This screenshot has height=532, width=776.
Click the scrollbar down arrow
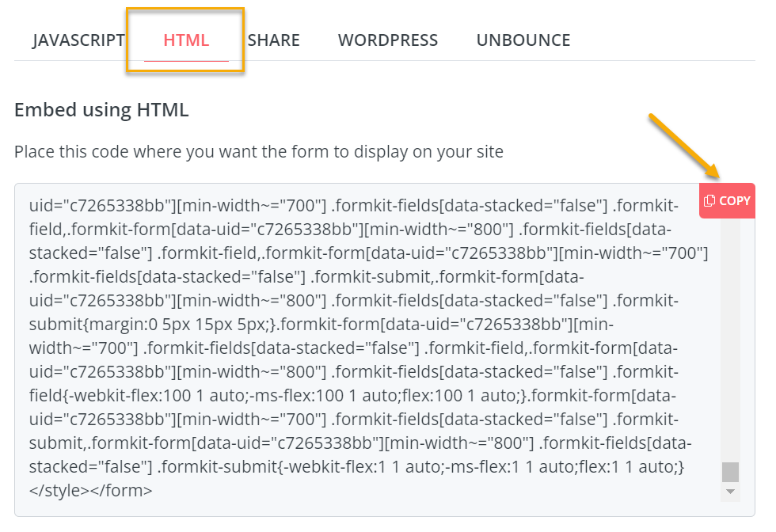click(730, 492)
